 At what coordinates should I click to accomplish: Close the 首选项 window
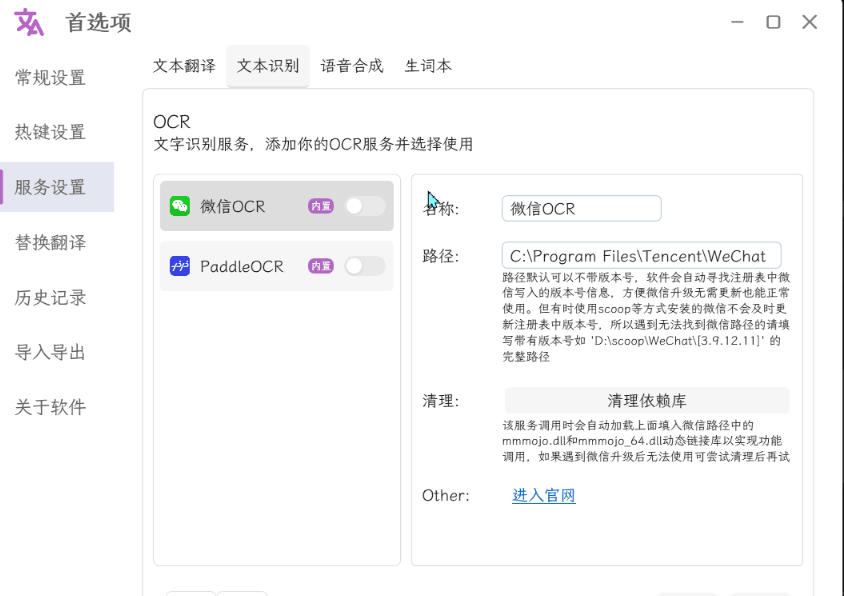click(810, 22)
